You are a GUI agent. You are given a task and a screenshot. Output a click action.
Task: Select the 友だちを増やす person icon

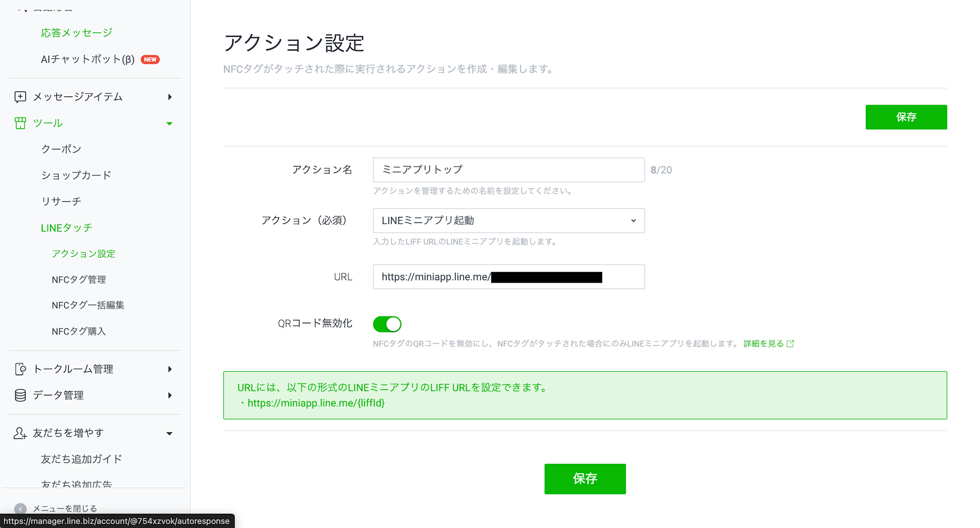tap(20, 433)
